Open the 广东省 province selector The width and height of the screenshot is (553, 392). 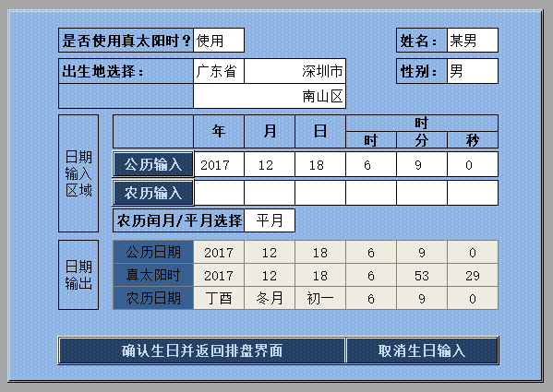click(219, 72)
